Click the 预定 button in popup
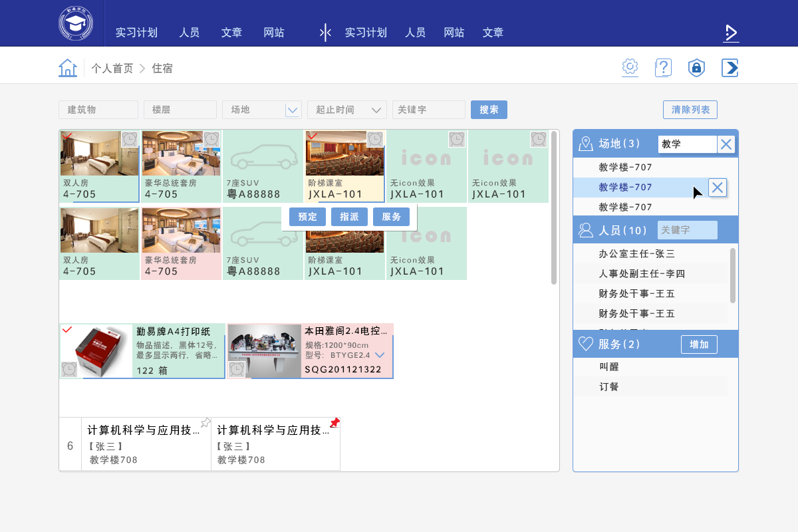The height and width of the screenshot is (532, 798). [x=307, y=217]
